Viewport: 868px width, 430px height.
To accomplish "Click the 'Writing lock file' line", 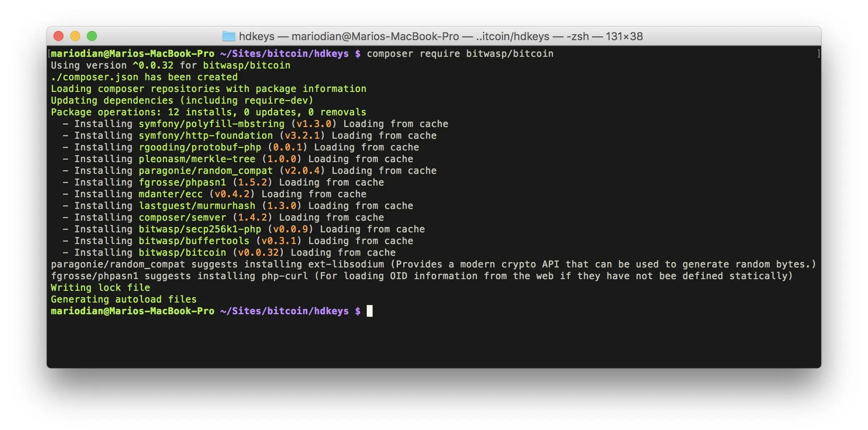I will click(x=100, y=288).
